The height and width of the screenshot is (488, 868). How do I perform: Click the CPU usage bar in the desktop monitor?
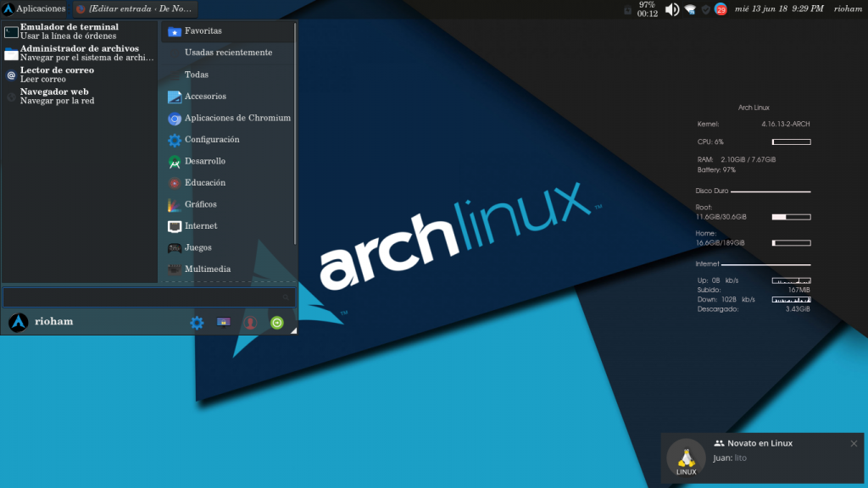[x=792, y=142]
